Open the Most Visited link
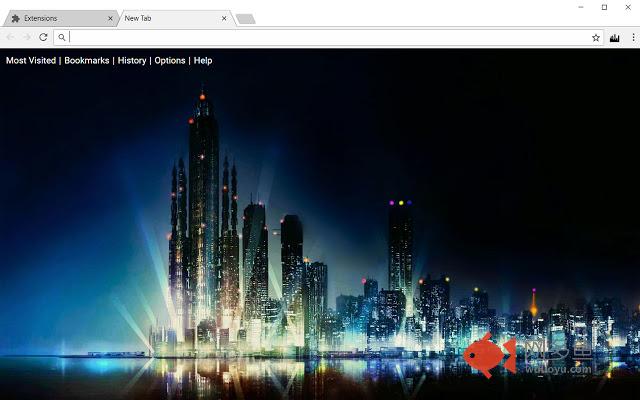Image resolution: width=640 pixels, height=400 pixels. (31, 60)
